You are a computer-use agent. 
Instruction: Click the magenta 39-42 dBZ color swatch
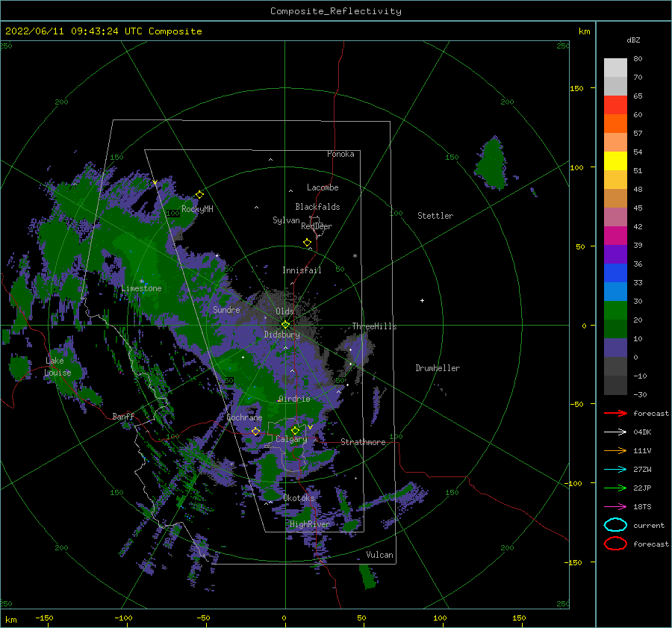pos(615,235)
